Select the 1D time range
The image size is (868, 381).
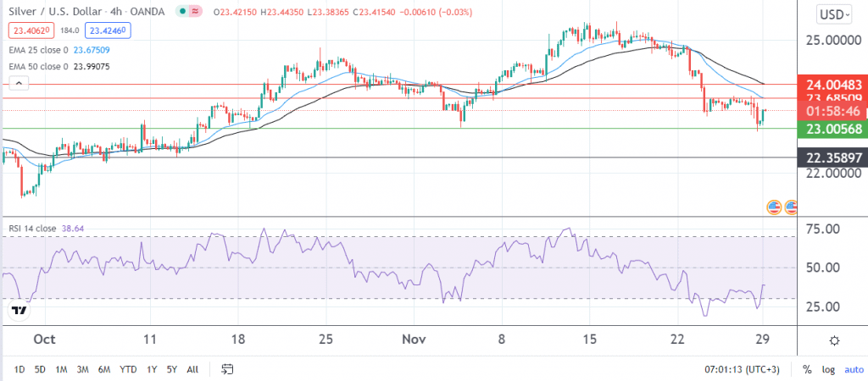point(19,369)
